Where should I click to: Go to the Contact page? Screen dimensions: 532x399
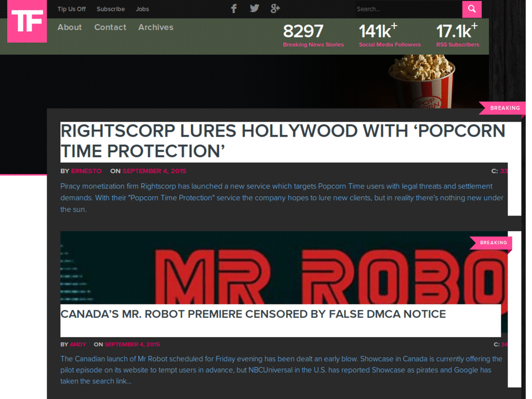(x=110, y=27)
